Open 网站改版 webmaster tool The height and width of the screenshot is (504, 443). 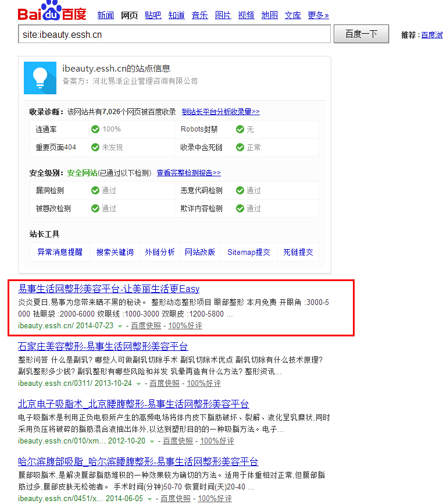coord(199,252)
